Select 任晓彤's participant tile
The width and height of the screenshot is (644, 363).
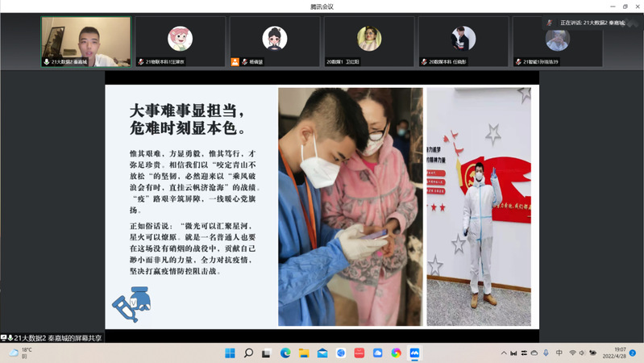[x=463, y=42]
